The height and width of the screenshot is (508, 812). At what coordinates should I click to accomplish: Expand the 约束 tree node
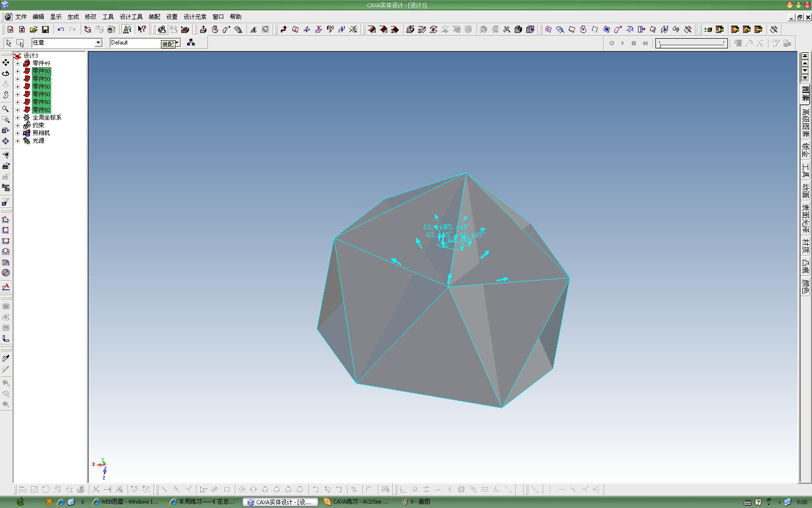click(x=18, y=125)
